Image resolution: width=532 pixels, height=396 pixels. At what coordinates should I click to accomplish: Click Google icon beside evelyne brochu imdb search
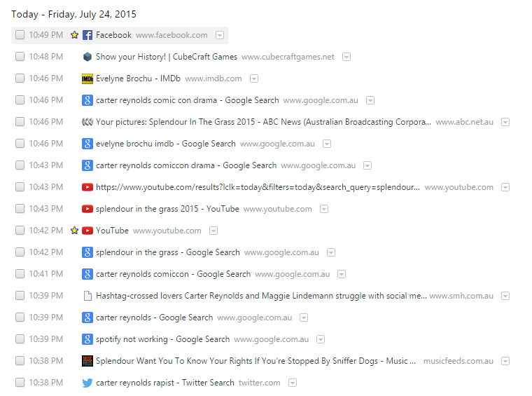tap(87, 144)
